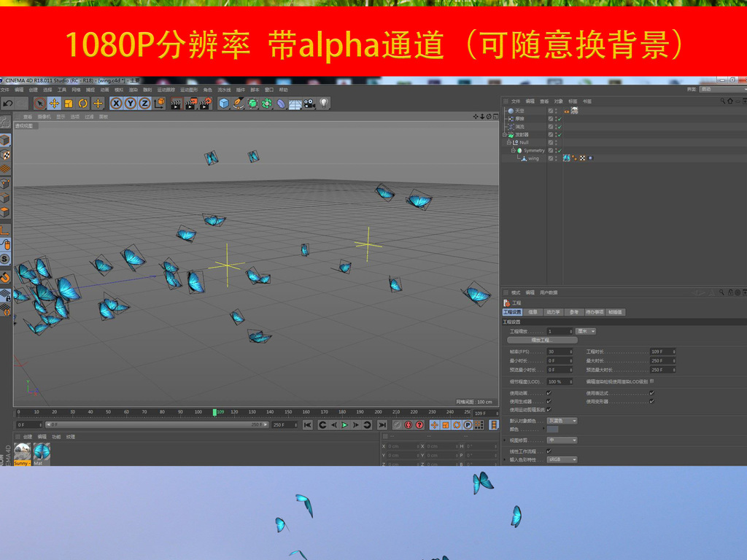Open the sRGB color profile dropdown
The image size is (747, 560).
coord(562,460)
